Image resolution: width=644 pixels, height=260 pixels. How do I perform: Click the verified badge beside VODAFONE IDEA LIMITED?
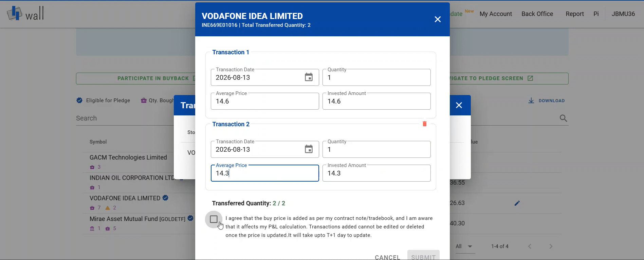(165, 198)
